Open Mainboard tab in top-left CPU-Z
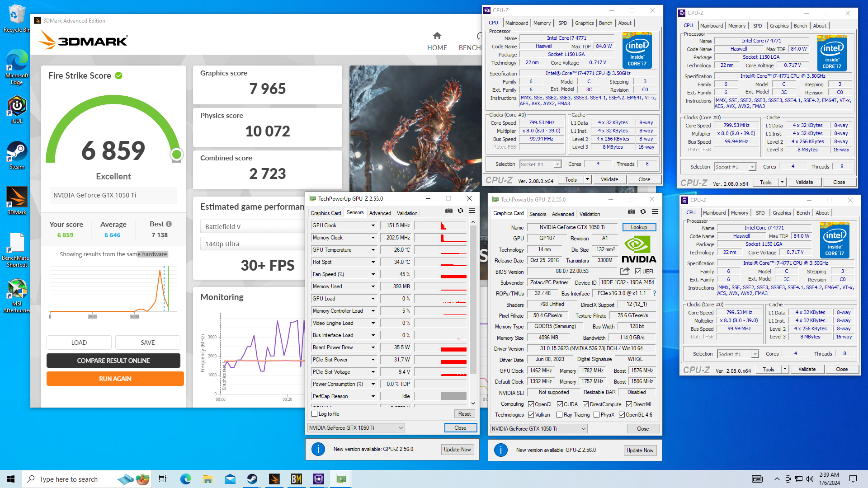 (x=517, y=23)
